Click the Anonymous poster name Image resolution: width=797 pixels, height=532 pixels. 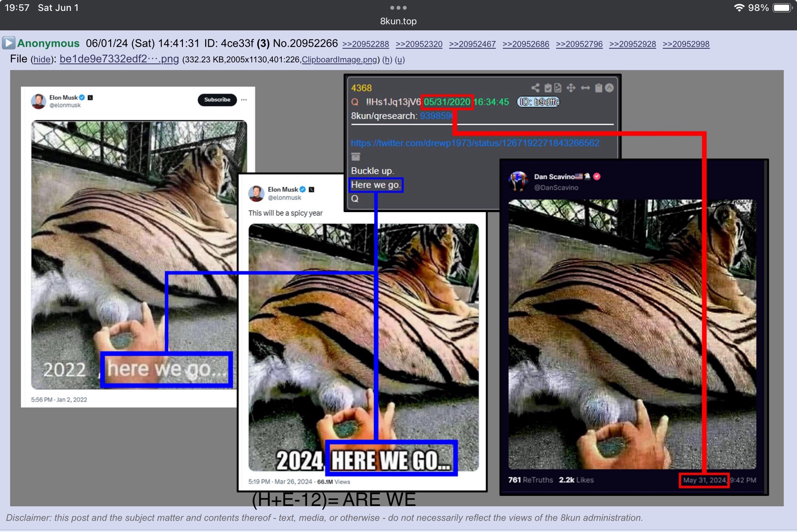(x=48, y=43)
